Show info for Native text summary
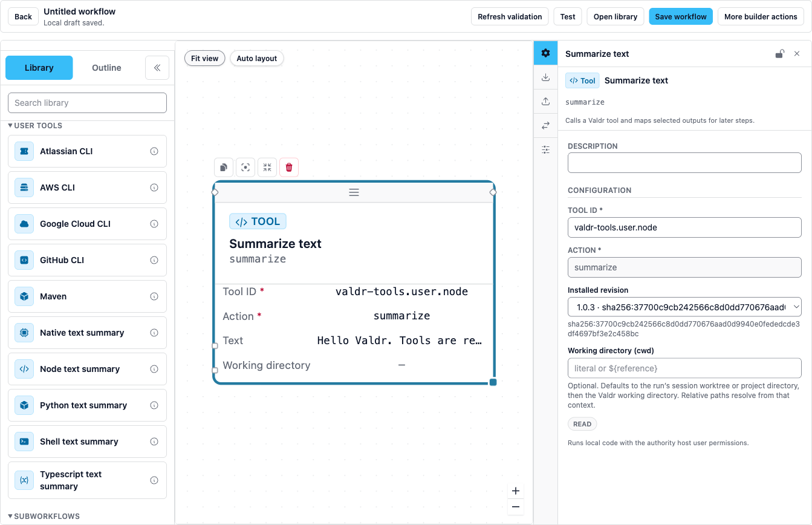The height and width of the screenshot is (525, 812). point(154,333)
